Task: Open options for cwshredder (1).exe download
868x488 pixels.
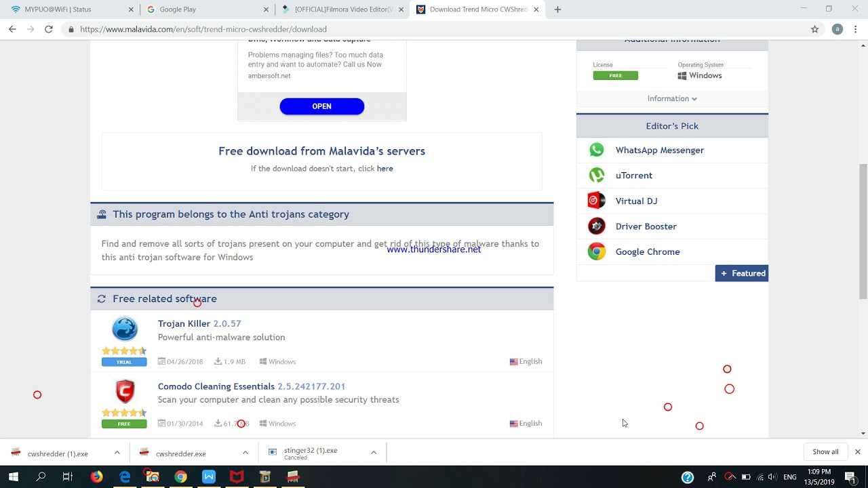Action: click(117, 453)
